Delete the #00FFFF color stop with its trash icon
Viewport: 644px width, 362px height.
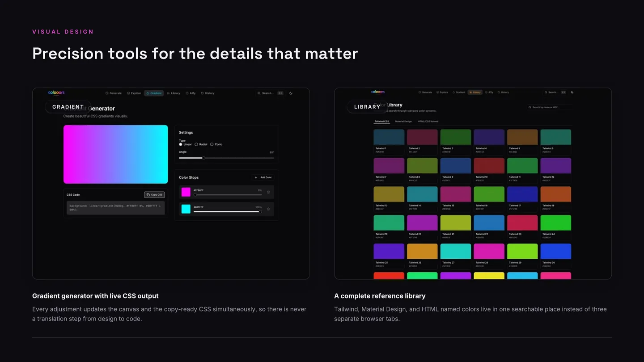268,209
